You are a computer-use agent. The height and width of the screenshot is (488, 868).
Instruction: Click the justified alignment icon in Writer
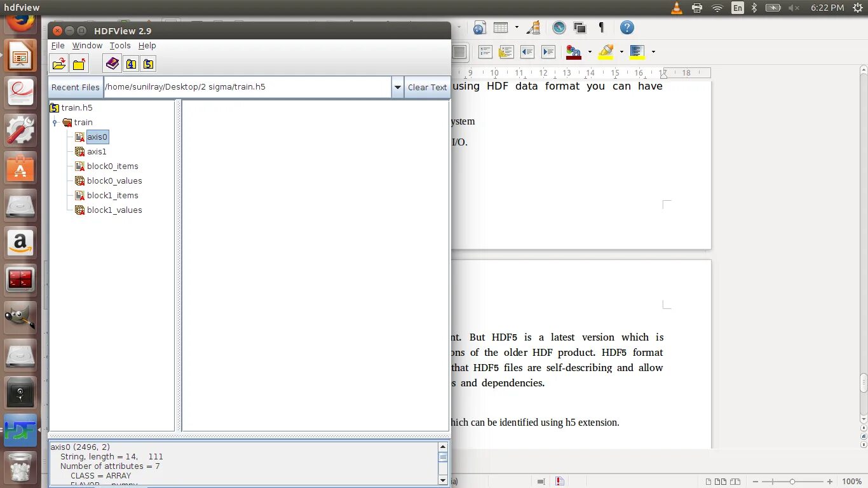pyautogui.click(x=459, y=52)
